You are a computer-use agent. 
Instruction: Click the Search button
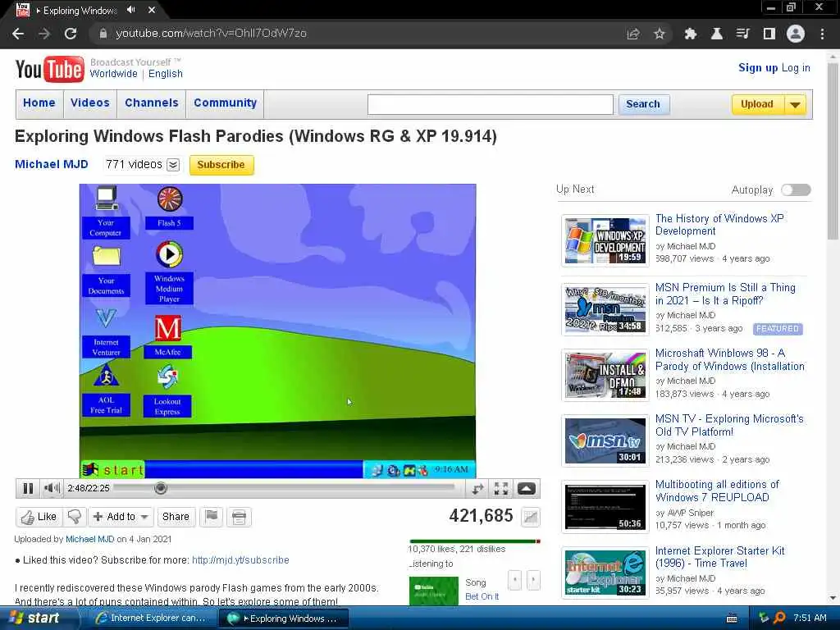(x=643, y=104)
